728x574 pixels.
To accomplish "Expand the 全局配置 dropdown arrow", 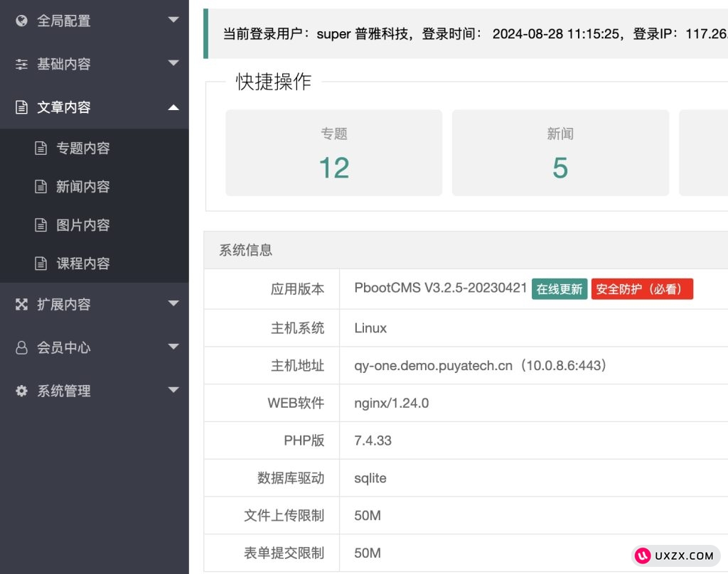I will tap(173, 20).
